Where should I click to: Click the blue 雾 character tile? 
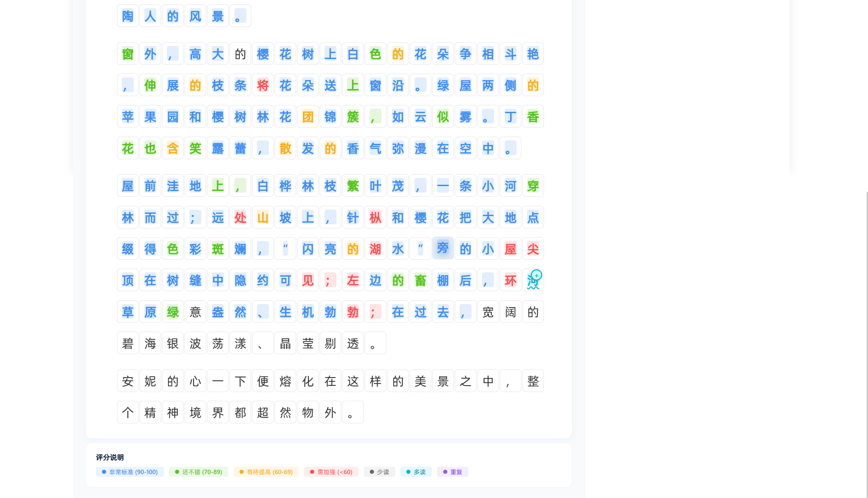(x=465, y=116)
